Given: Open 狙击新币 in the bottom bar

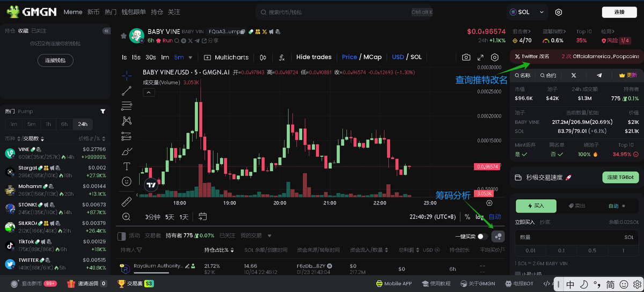Looking at the screenshot, I should pyautogui.click(x=33, y=283).
